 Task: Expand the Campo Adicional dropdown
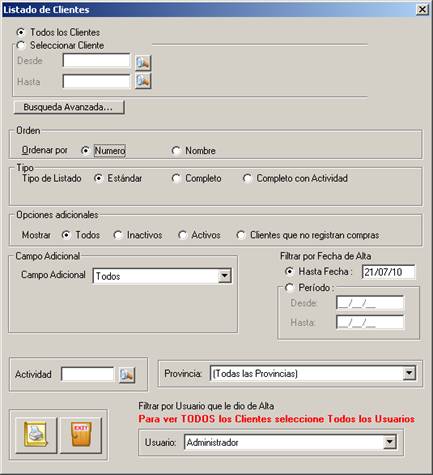pyautogui.click(x=225, y=276)
